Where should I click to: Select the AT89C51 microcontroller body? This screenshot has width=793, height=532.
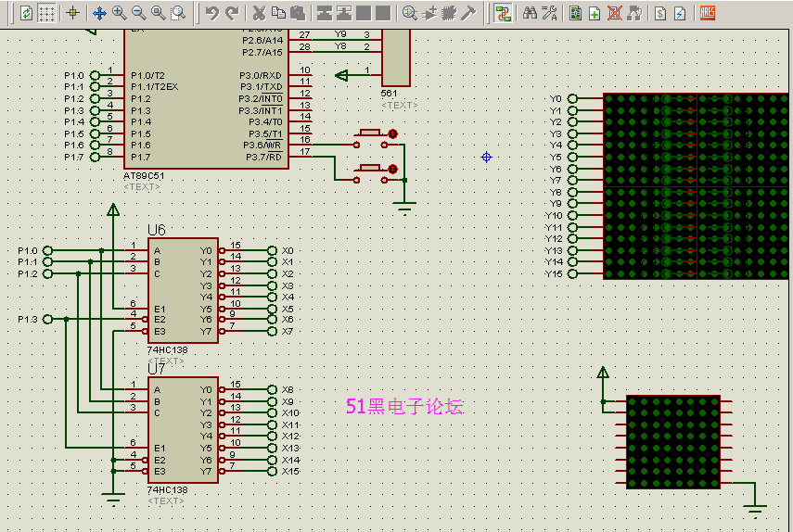(x=206, y=99)
